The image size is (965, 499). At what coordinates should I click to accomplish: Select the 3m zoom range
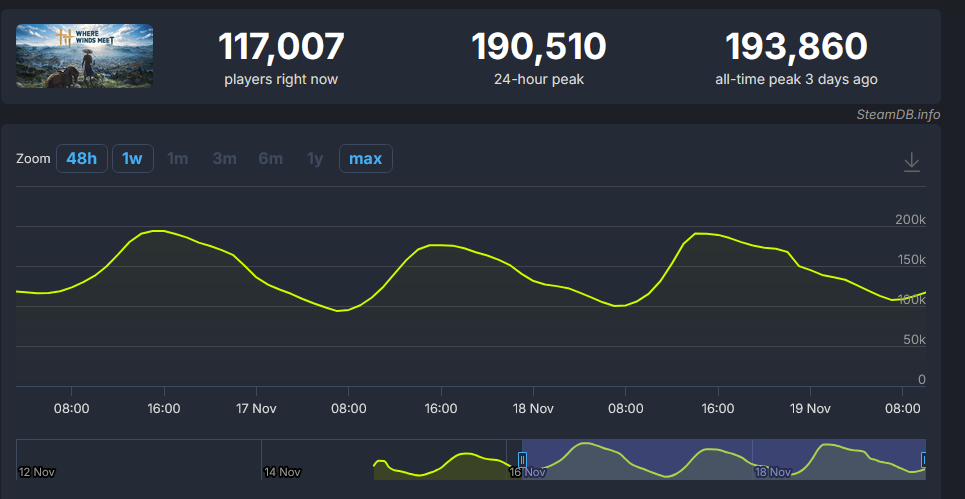(225, 159)
